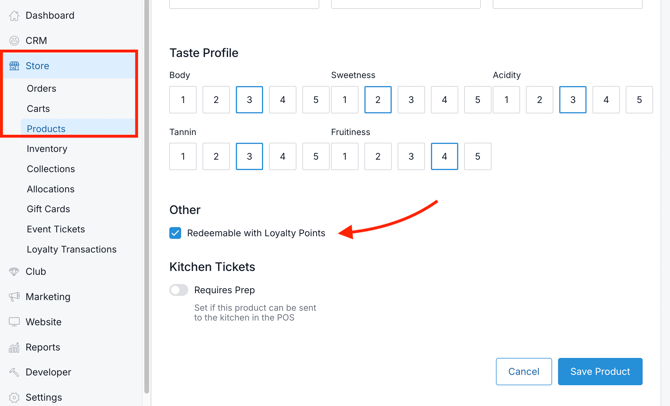670x406 pixels.
Task: Click the Reports chart icon
Action: click(14, 348)
